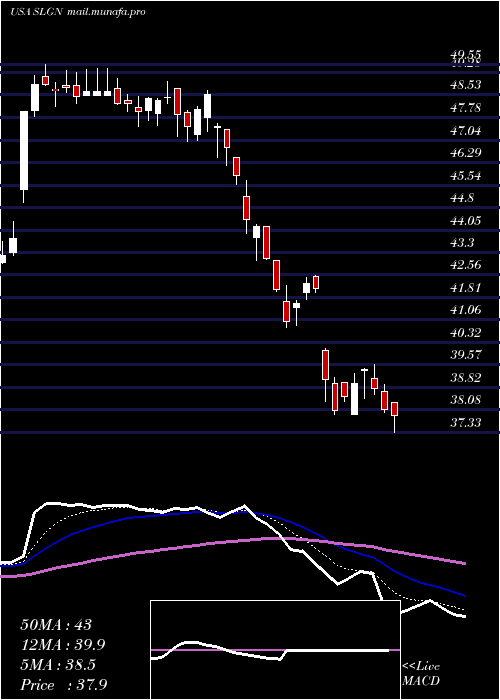Click the 38.82 price axis label
Image resolution: width=500 pixels, height=700 pixels.
tap(466, 378)
